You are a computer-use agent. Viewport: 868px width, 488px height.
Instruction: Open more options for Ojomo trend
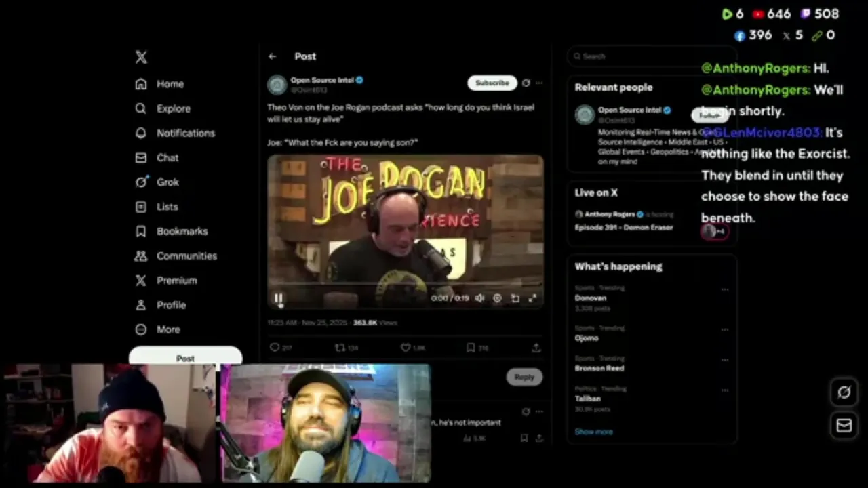[x=725, y=329]
